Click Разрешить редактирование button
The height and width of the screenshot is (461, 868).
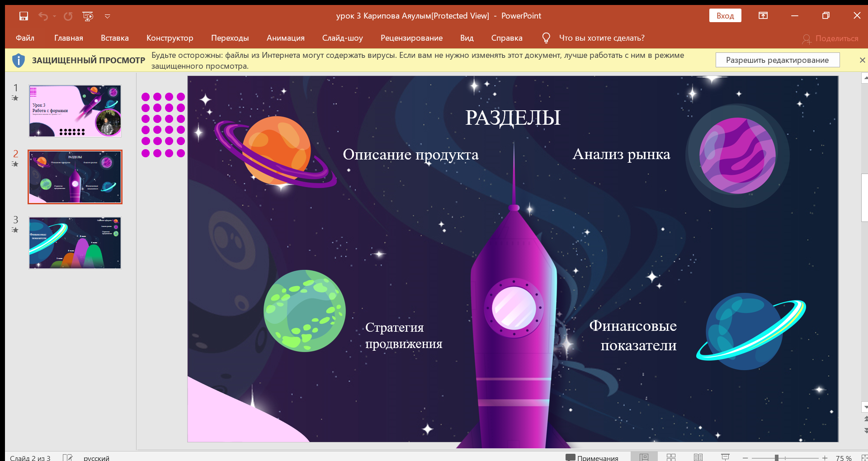tap(778, 60)
